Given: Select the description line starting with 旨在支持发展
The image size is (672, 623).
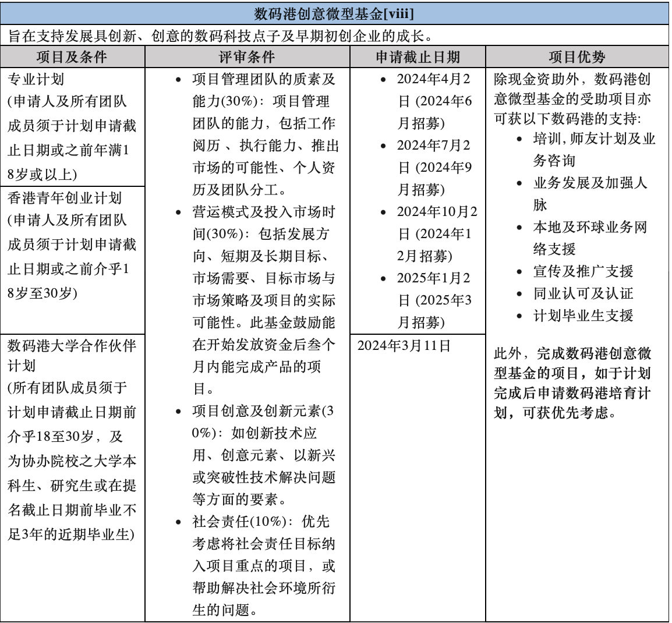Looking at the screenshot, I should pyautogui.click(x=221, y=36).
